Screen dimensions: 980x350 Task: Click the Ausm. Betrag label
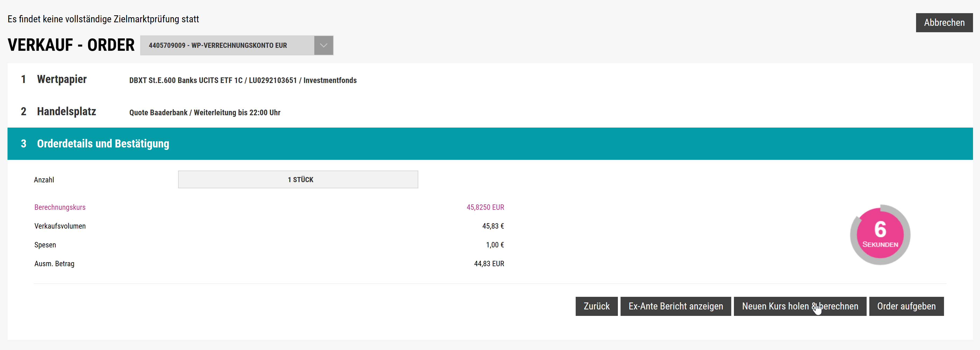pos(54,264)
